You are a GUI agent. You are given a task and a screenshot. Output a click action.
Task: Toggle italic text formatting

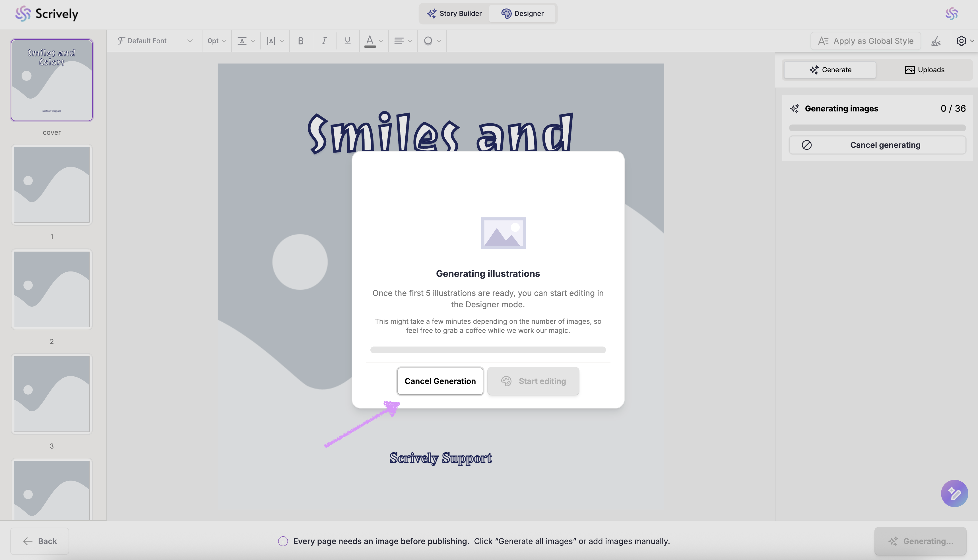click(324, 41)
